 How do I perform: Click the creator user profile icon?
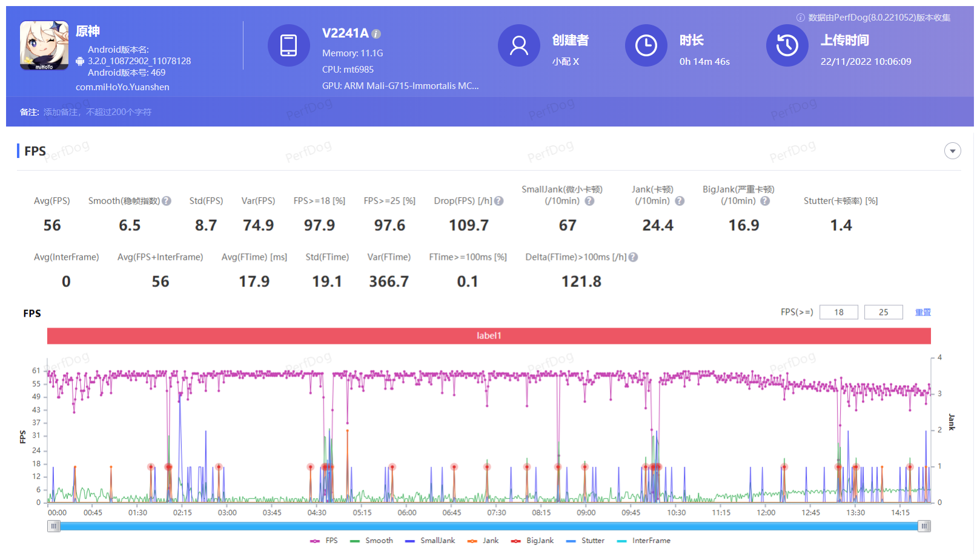click(519, 45)
